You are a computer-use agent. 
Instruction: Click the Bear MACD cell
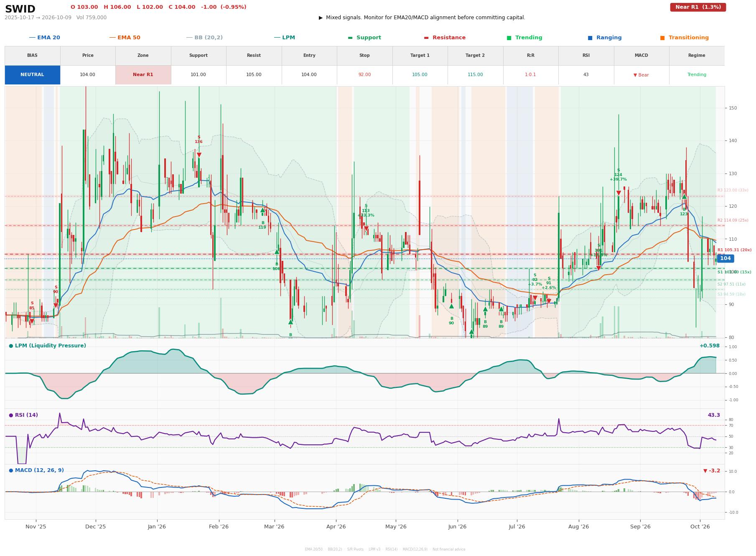click(641, 75)
